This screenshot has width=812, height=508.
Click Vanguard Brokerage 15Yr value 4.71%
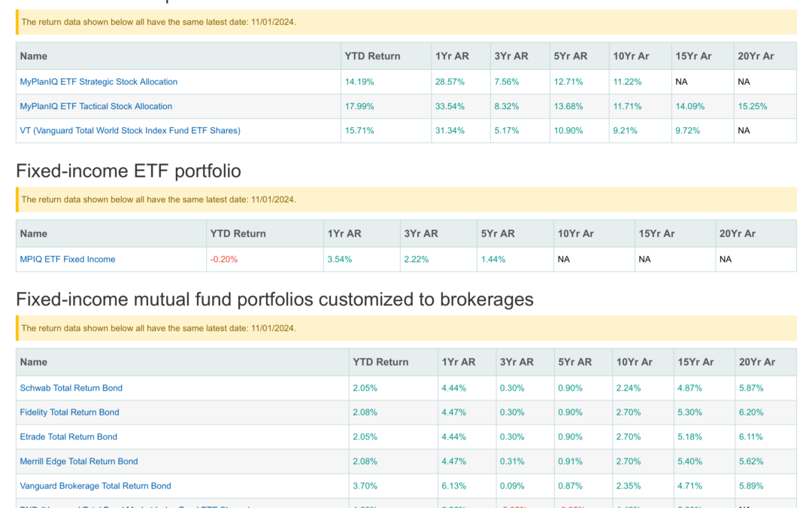[x=689, y=485]
